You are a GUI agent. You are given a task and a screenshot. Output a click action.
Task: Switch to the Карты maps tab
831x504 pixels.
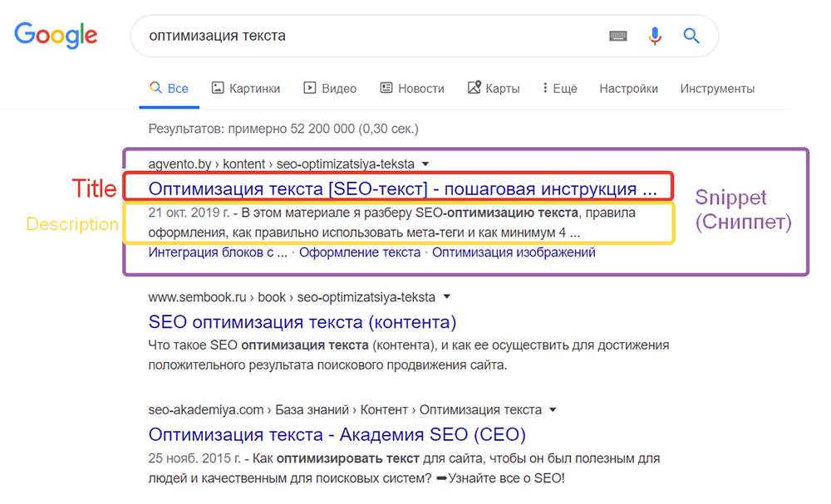pos(494,88)
